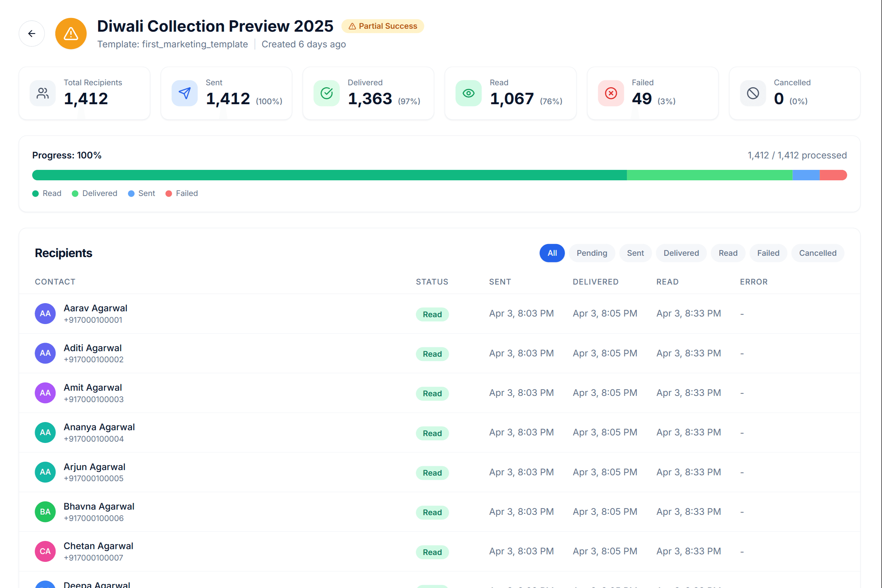Viewport: 882px width, 588px height.
Task: Click Chetan Agarwal's pink CA avatar
Action: 45,551
